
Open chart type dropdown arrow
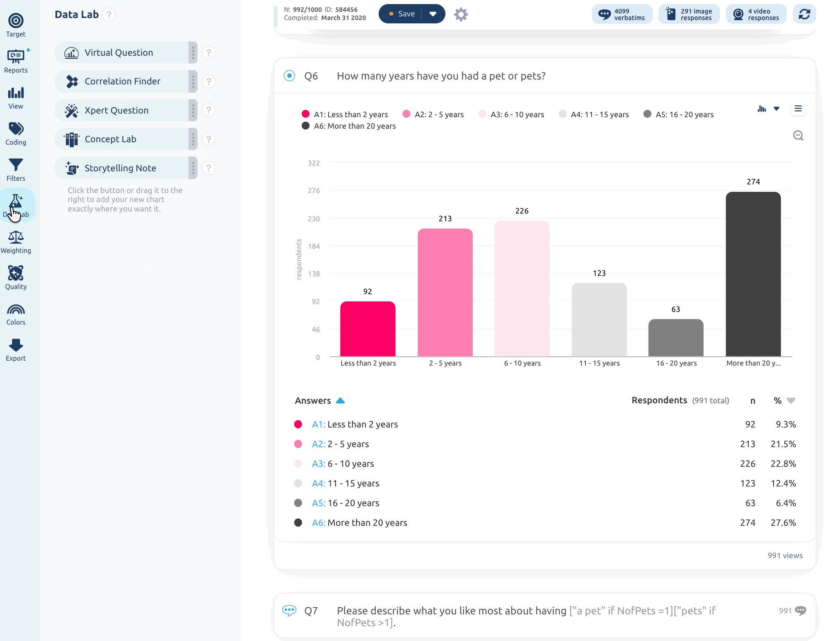(776, 109)
